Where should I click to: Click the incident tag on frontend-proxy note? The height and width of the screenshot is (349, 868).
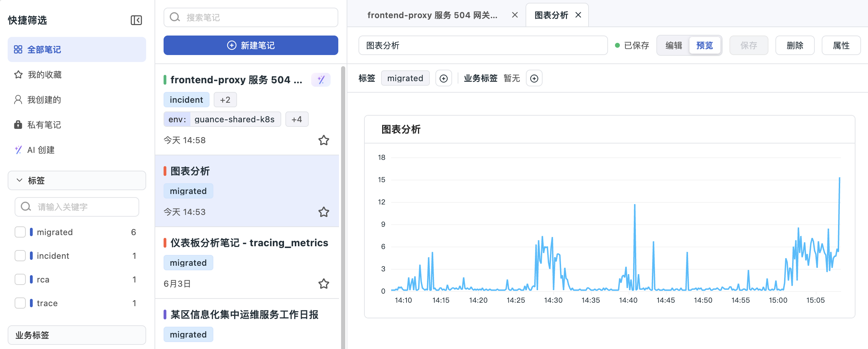tap(187, 100)
